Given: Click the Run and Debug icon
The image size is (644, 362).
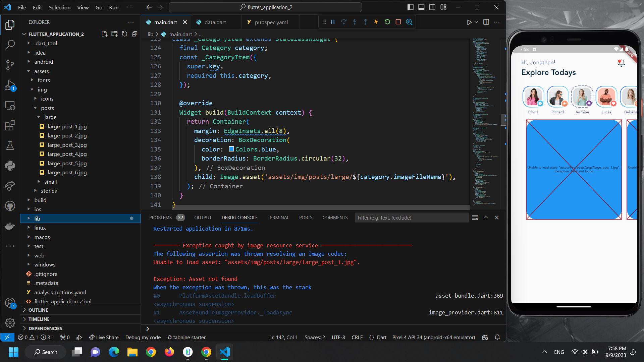Looking at the screenshot, I should pyautogui.click(x=10, y=87).
